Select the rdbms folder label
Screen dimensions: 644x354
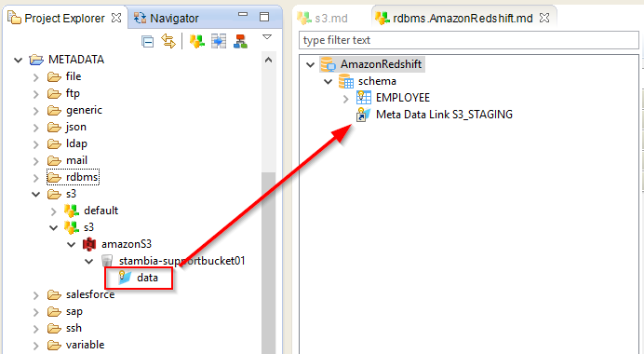tap(82, 177)
